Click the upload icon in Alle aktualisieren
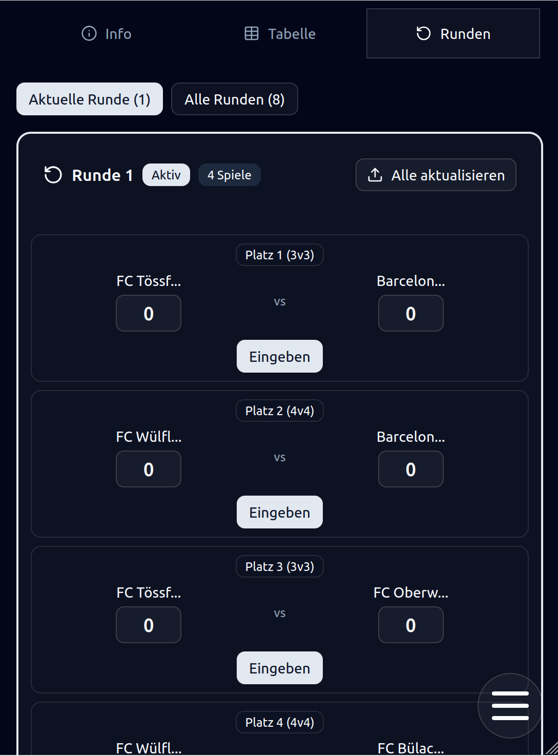558x756 pixels. click(375, 175)
